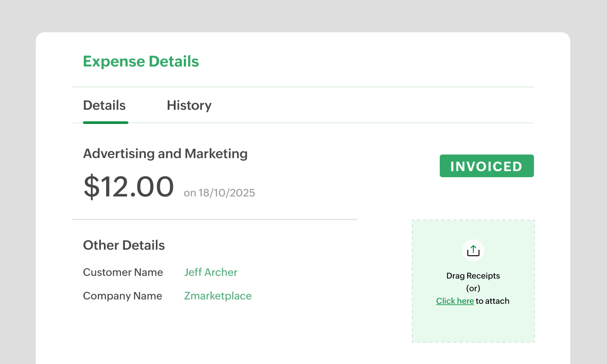Select the Other Details section heading
This screenshot has width=607, height=364.
(124, 245)
